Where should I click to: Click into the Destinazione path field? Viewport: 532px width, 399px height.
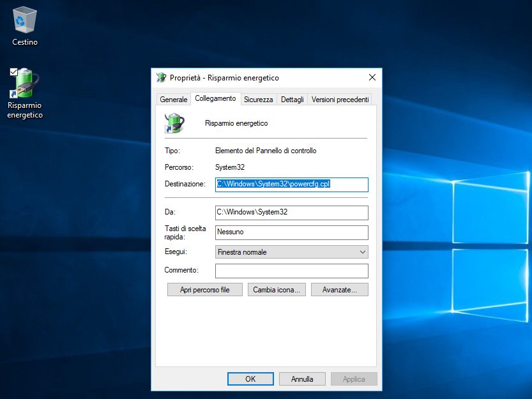pyautogui.click(x=291, y=184)
